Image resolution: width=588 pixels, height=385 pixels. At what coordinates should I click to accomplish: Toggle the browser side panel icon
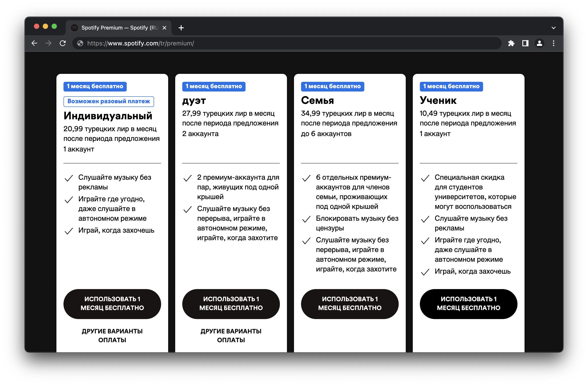pyautogui.click(x=525, y=43)
